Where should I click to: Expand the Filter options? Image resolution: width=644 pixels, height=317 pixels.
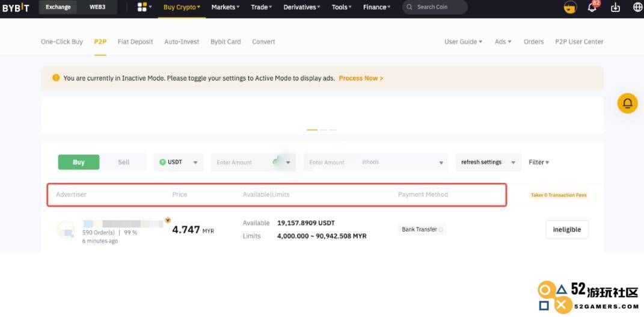(x=538, y=162)
